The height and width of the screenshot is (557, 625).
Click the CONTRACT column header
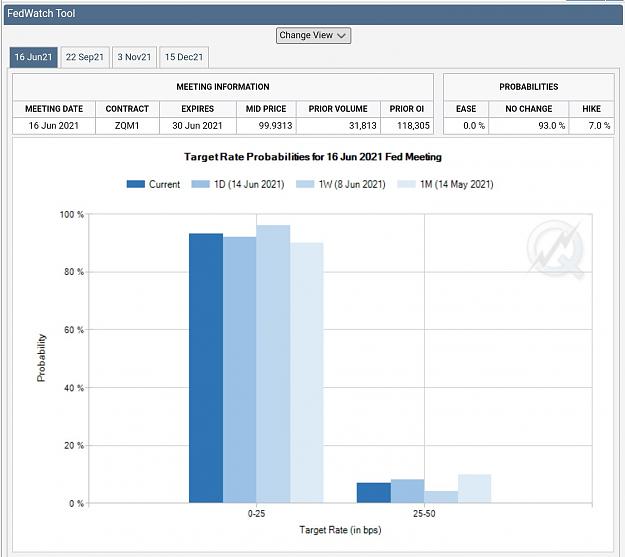pos(127,109)
